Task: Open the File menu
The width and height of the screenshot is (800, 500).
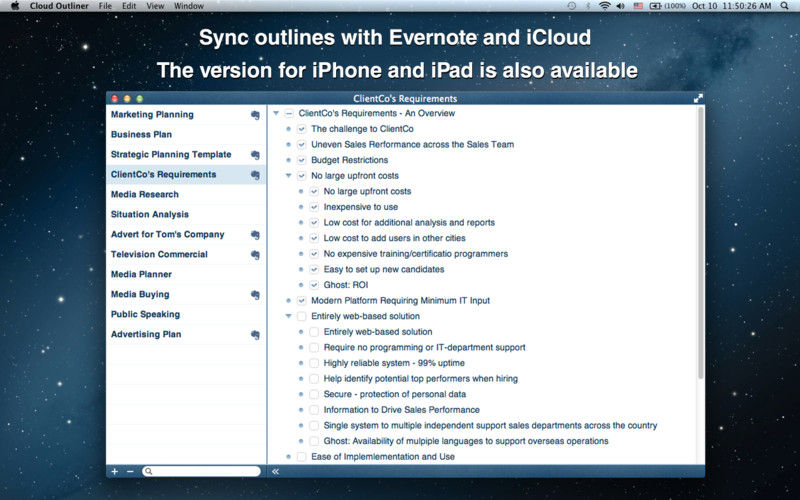Action: pyautogui.click(x=105, y=6)
